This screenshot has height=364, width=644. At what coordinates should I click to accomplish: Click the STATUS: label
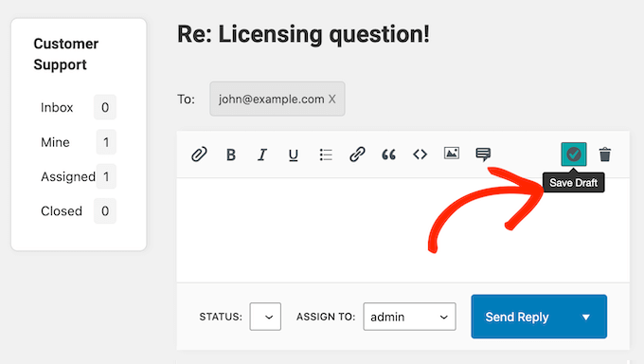(221, 317)
